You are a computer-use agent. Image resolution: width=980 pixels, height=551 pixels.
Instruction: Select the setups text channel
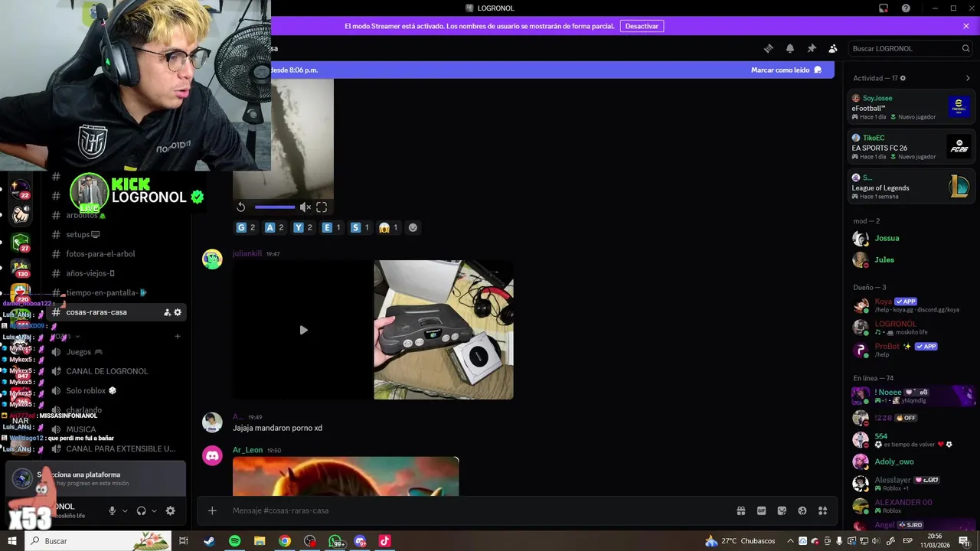[117, 234]
